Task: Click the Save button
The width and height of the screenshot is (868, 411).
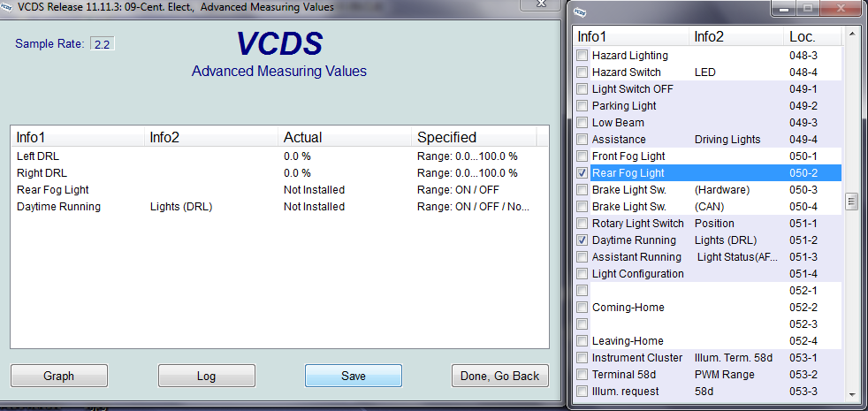Action: pyautogui.click(x=354, y=377)
